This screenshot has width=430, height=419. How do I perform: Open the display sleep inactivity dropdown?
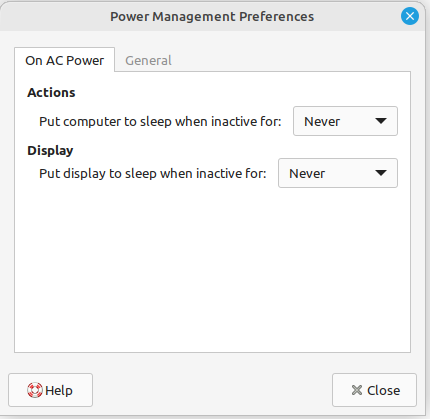coord(338,173)
